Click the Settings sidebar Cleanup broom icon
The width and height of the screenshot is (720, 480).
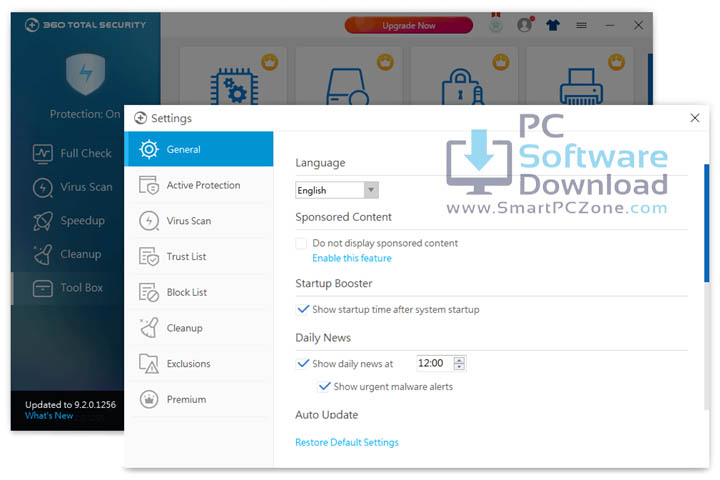click(149, 328)
